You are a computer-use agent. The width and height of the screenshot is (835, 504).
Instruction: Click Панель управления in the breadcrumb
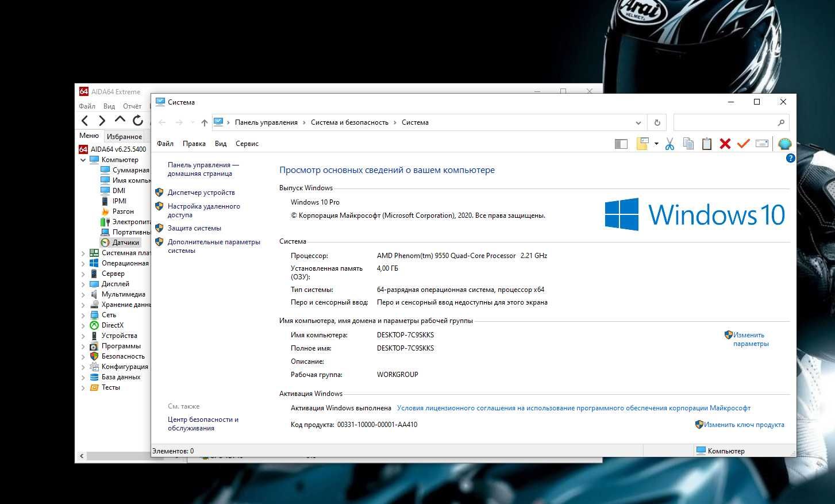[x=266, y=122]
